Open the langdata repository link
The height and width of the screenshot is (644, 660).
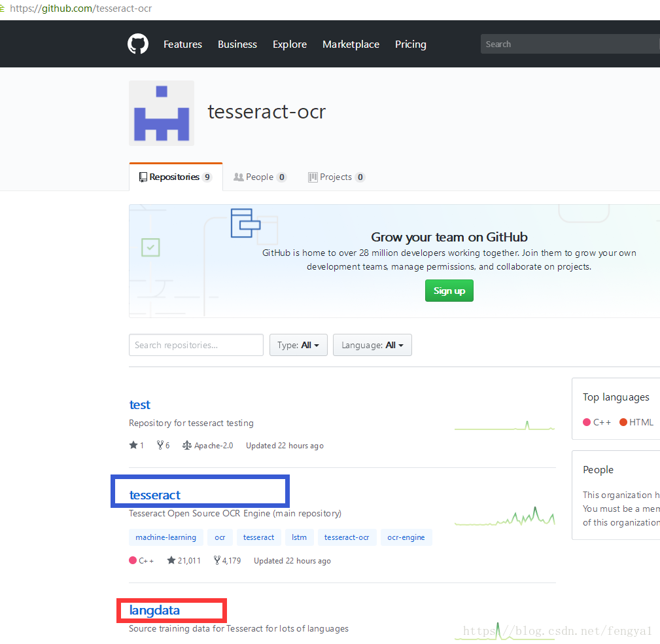(154, 611)
